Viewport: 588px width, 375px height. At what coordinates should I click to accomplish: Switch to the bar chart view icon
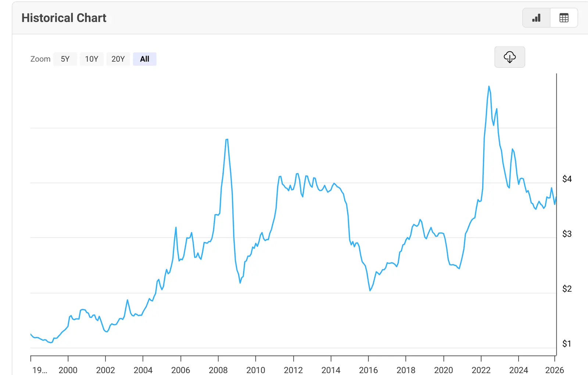pos(536,18)
